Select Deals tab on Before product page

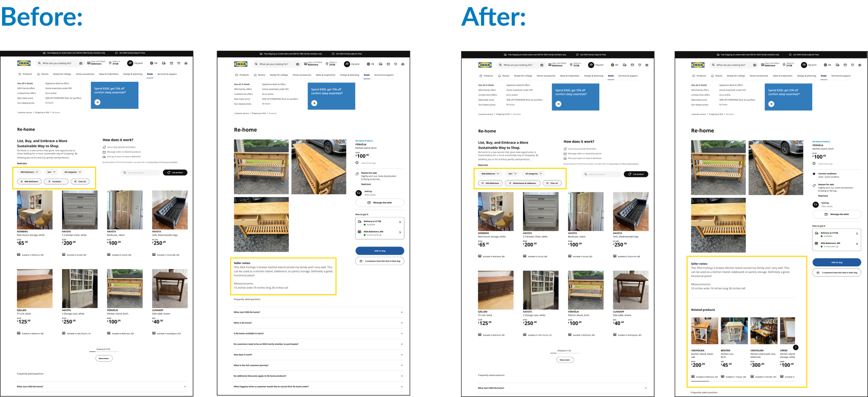(x=367, y=75)
